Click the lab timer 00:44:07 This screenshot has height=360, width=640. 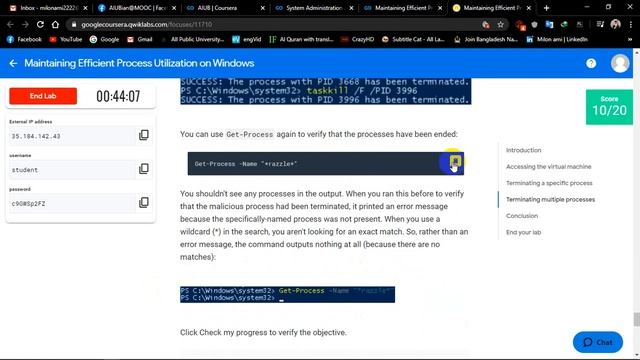coord(118,96)
